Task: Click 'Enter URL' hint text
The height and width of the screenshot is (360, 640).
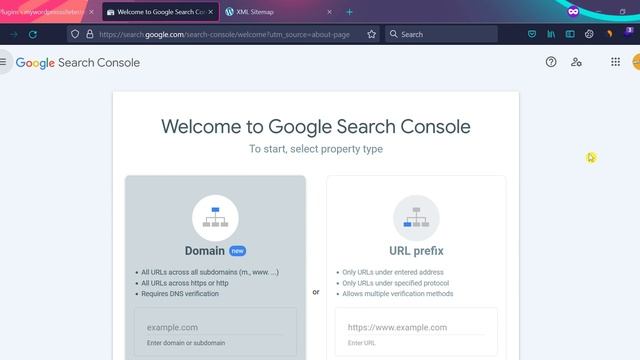Action: [x=361, y=343]
